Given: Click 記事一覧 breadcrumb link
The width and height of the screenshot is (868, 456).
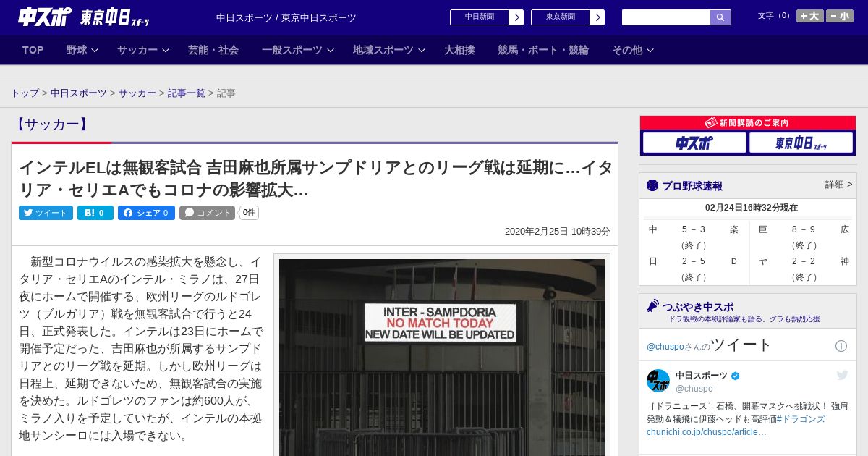Looking at the screenshot, I should [x=187, y=93].
